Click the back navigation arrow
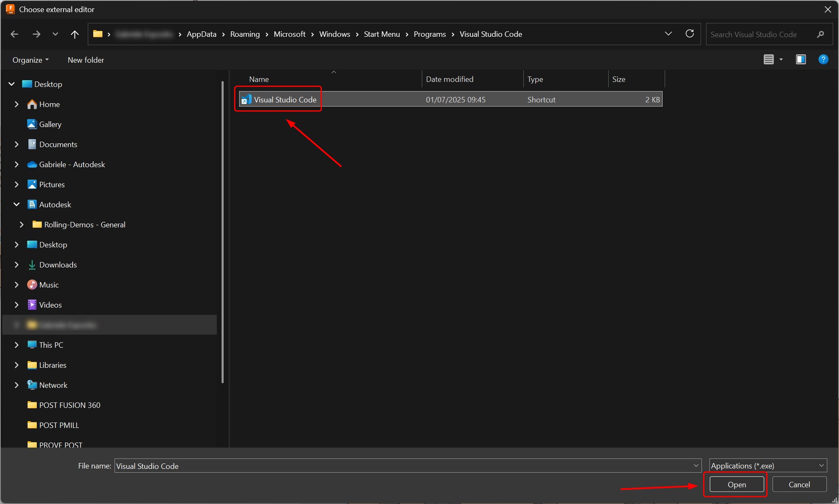Screen dimensions: 839x504 tap(15, 34)
